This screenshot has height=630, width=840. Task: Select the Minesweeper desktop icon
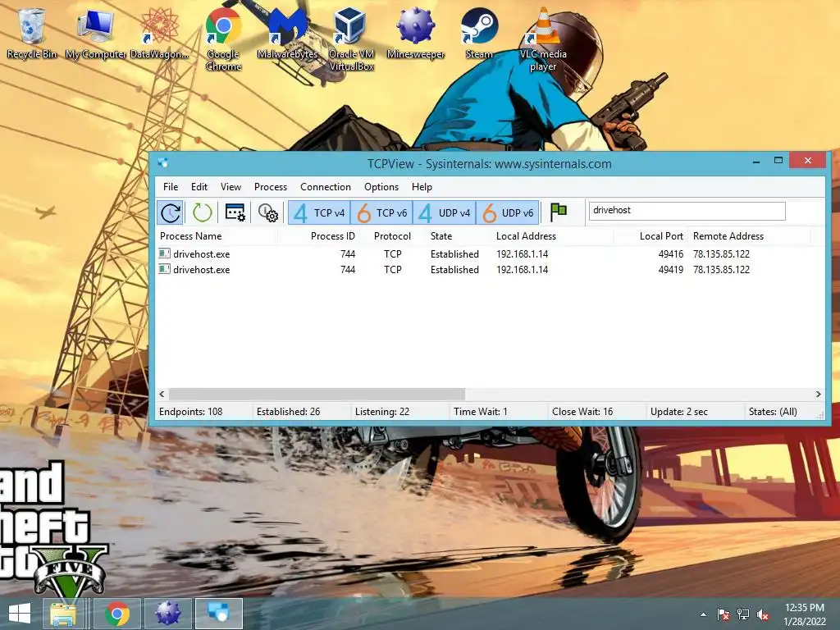point(415,34)
